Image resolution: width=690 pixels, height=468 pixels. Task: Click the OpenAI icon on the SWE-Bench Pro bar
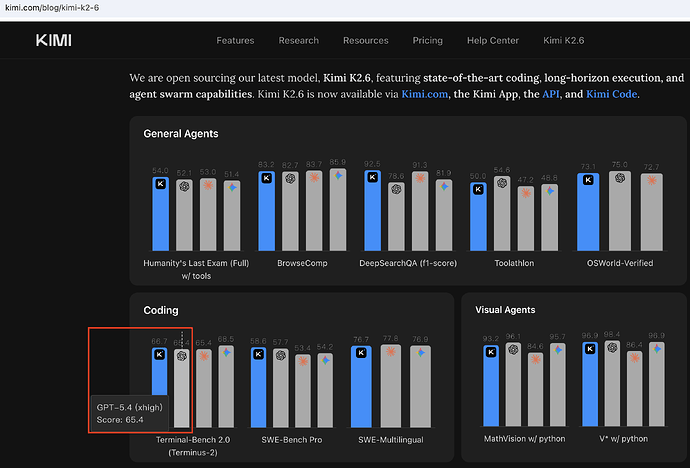280,355
